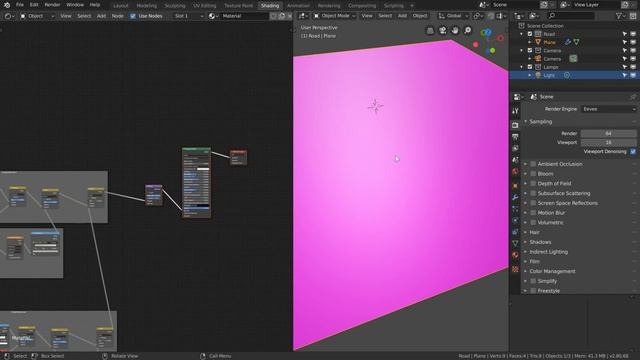The image size is (640, 360).
Task: Collapse the Lamps collection in outliner
Action: pyautogui.click(x=521, y=67)
